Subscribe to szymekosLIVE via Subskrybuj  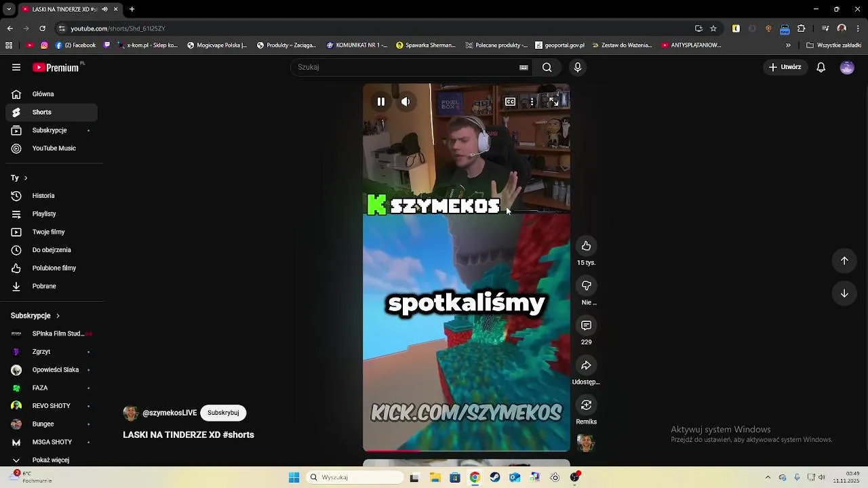[223, 413]
